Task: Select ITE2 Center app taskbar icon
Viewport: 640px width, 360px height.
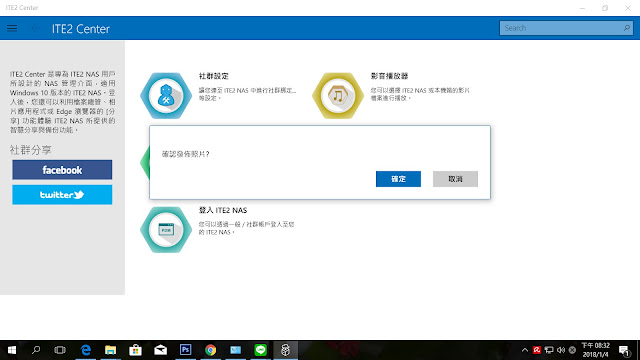Action: click(x=285, y=350)
